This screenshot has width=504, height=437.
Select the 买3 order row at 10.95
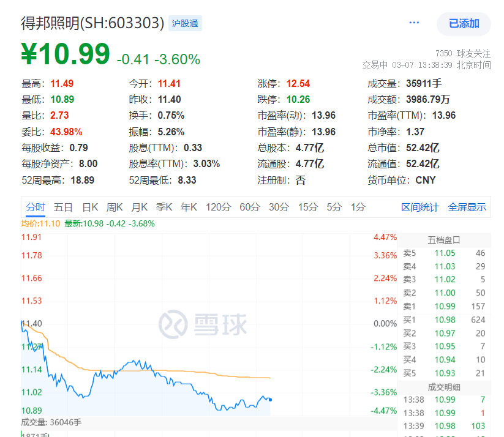[x=444, y=346]
